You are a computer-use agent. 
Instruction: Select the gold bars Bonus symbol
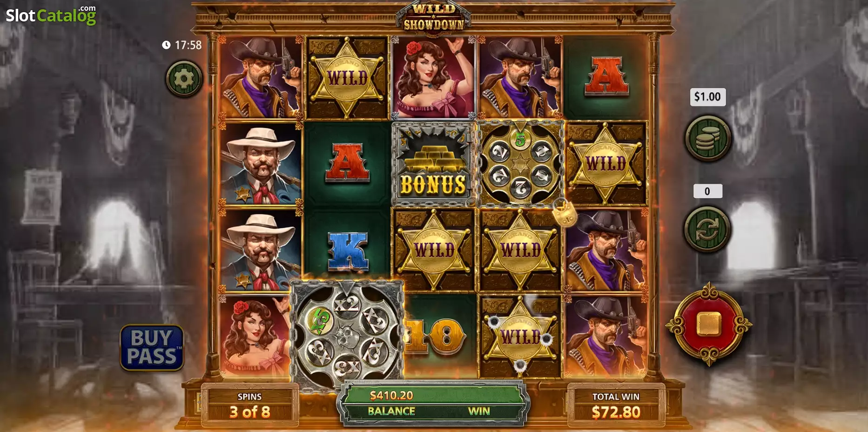point(433,163)
